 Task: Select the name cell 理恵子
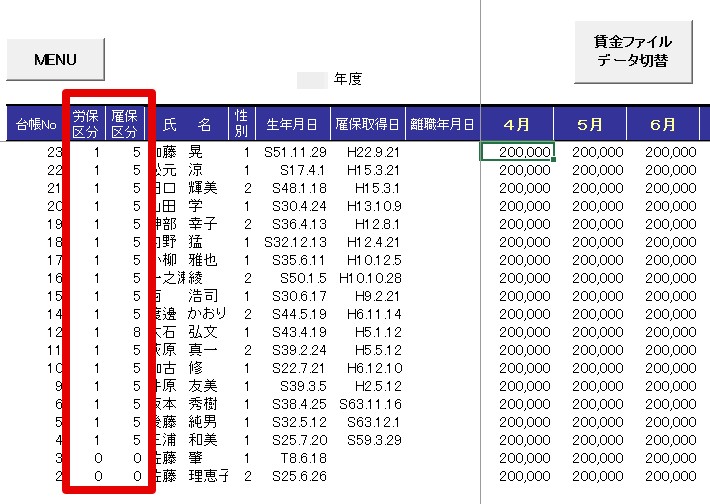[x=209, y=476]
